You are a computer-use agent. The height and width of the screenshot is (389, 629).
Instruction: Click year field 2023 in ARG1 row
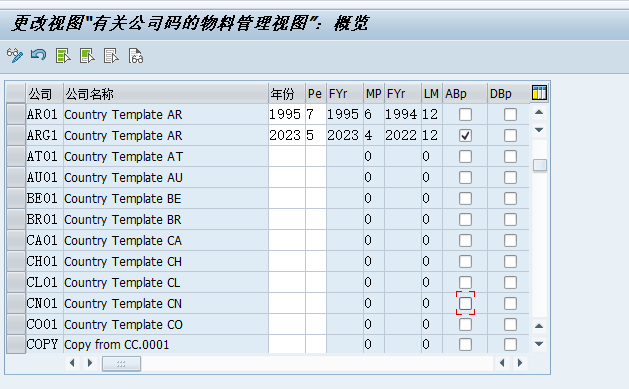(287, 136)
